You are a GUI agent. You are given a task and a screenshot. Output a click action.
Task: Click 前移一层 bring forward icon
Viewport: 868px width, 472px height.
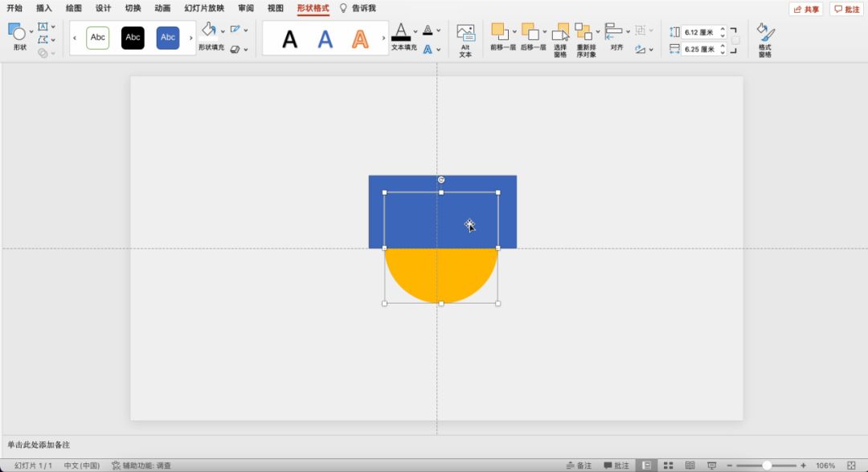(x=499, y=31)
